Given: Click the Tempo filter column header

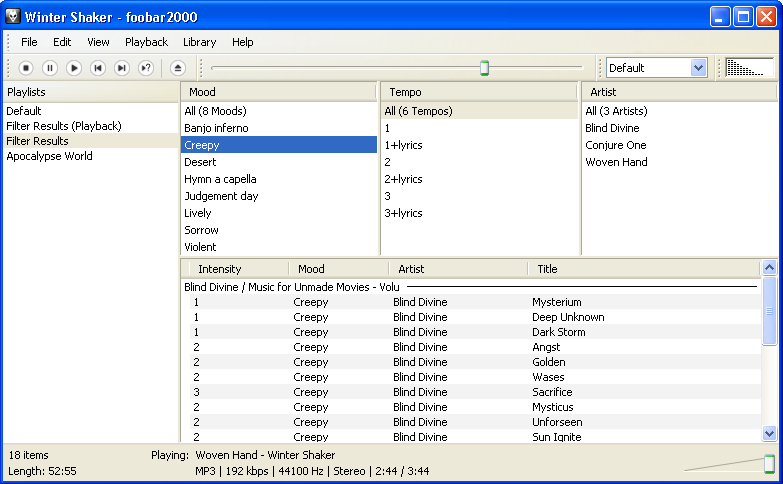Looking at the screenshot, I should [x=479, y=92].
